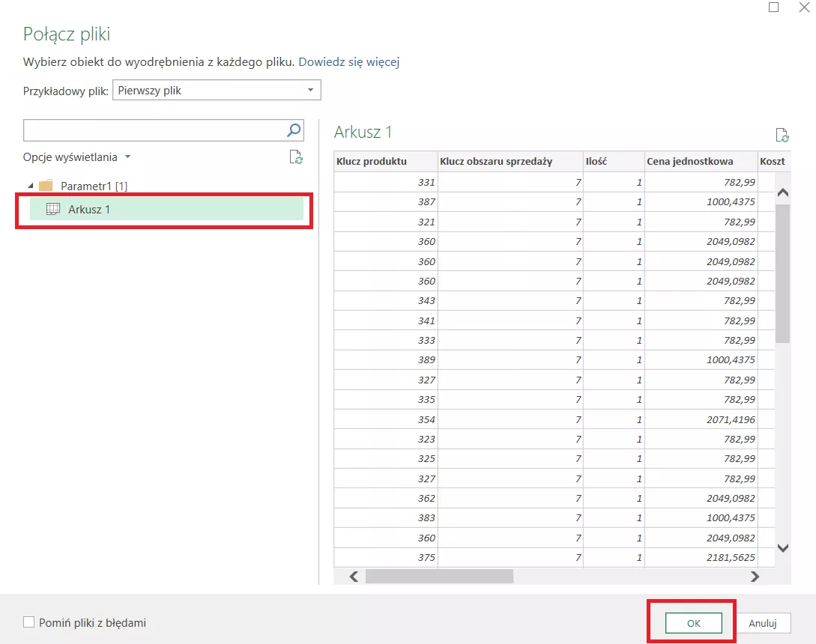The image size is (816, 644).
Task: Collapse the Parametr1 tree node
Action: point(30,186)
